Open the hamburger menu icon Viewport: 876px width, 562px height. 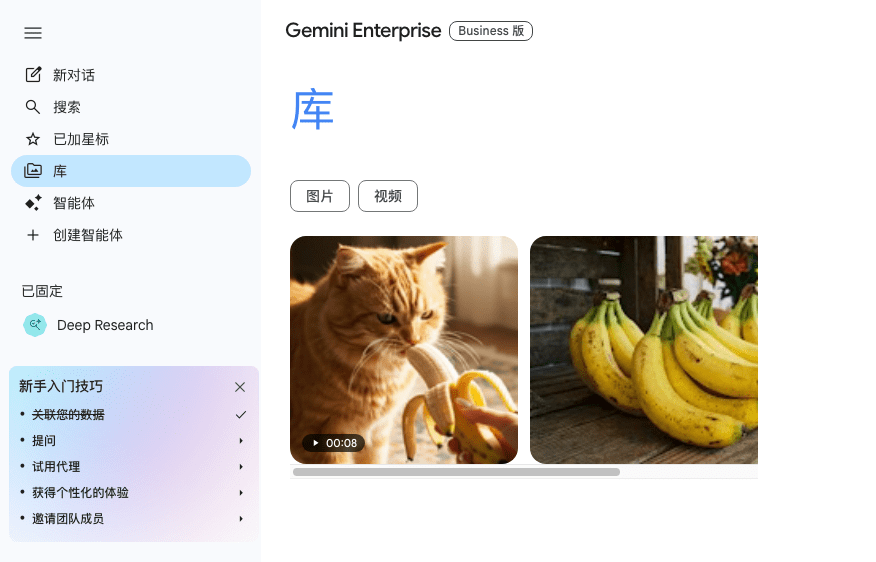click(x=33, y=33)
